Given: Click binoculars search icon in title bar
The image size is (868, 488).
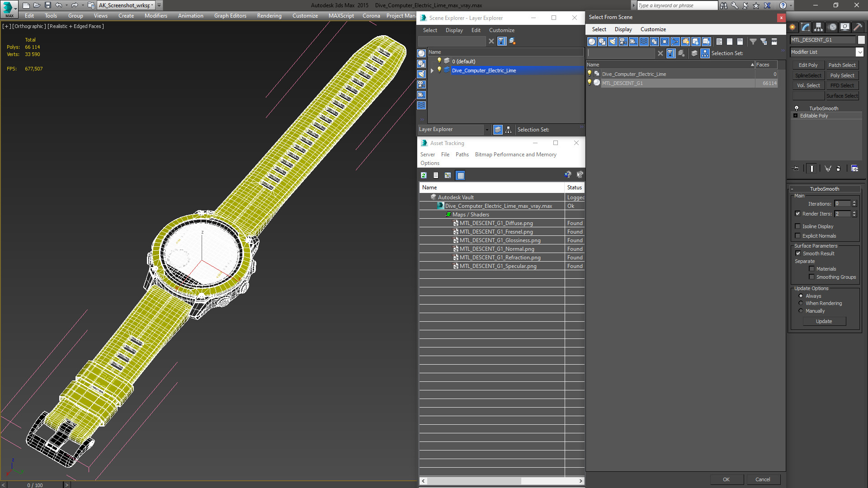Looking at the screenshot, I should [724, 5].
